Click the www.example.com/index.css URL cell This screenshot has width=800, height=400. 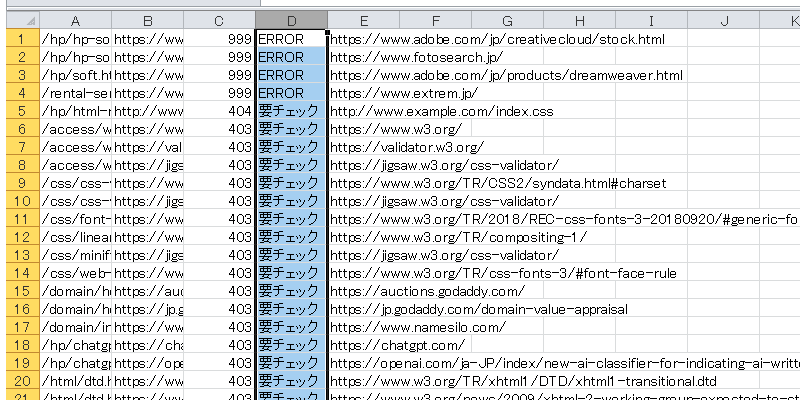[441, 111]
